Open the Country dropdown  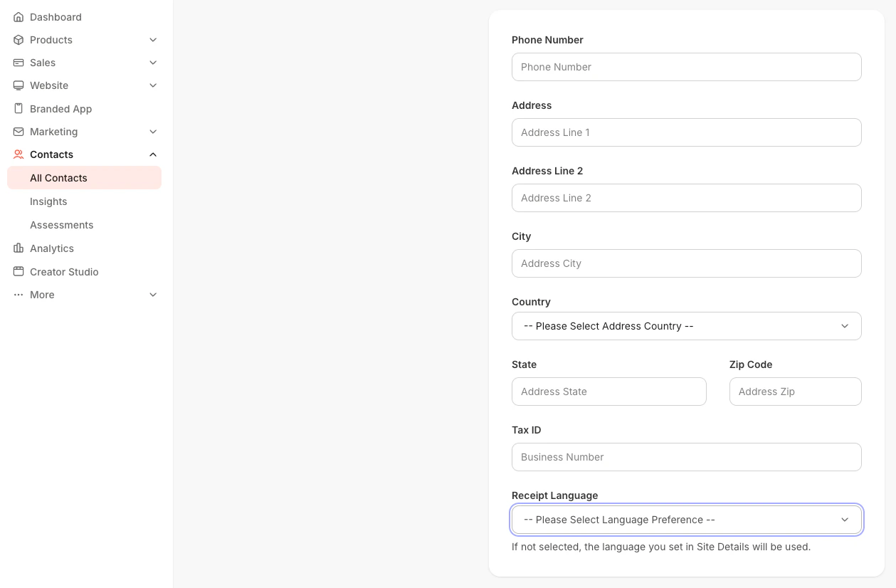(x=686, y=326)
